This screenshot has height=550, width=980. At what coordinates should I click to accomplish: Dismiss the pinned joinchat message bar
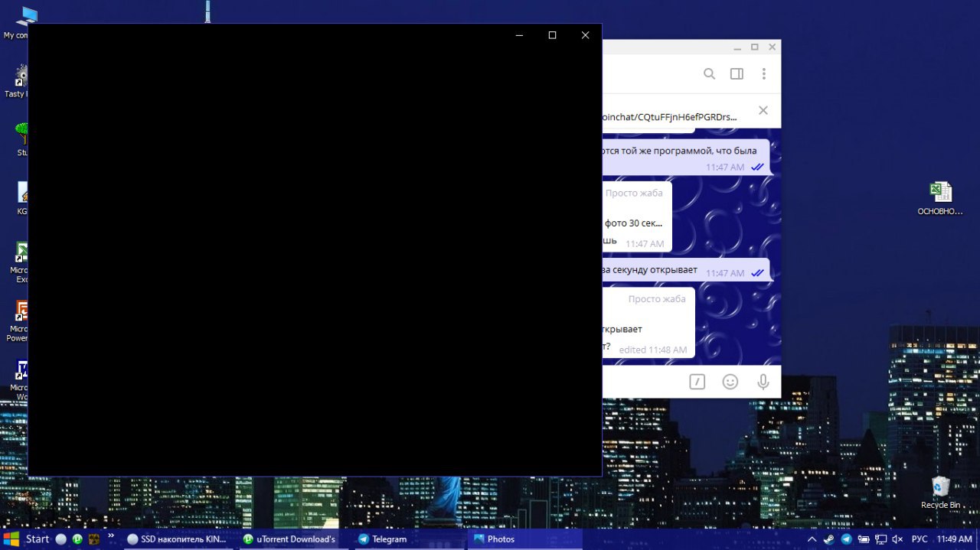pos(763,110)
